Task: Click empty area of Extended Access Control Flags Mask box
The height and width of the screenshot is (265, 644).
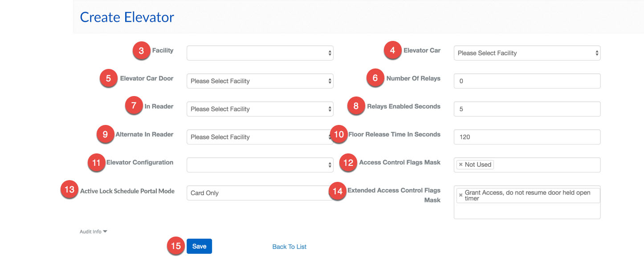Action: 527,211
